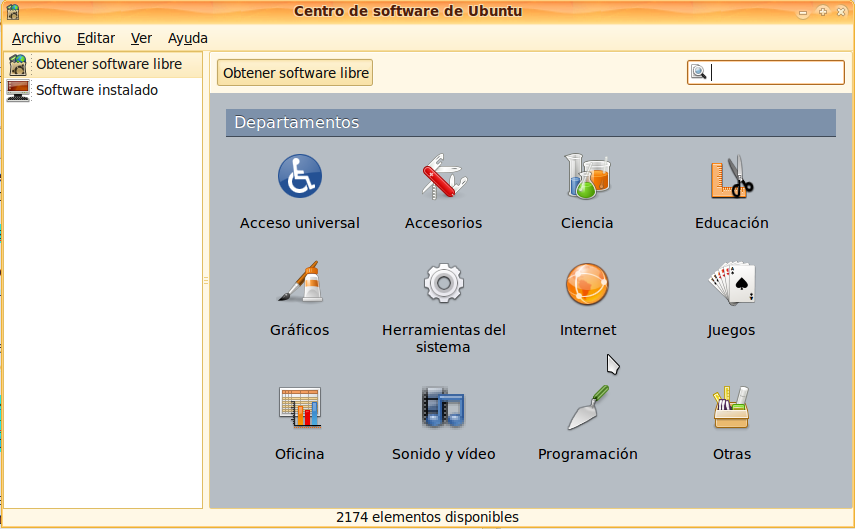This screenshot has height=529, width=855.
Task: Click the Educación label
Action: click(732, 223)
